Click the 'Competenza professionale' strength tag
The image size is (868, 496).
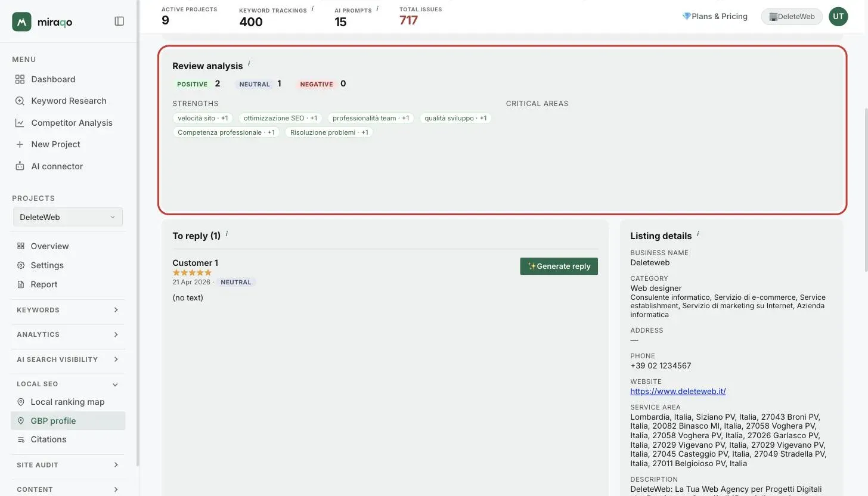[x=226, y=132]
